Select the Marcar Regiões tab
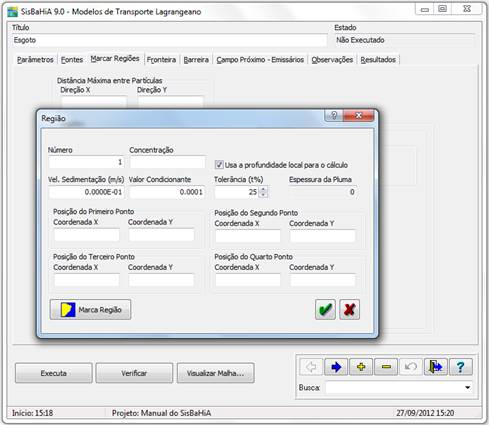 [115, 59]
